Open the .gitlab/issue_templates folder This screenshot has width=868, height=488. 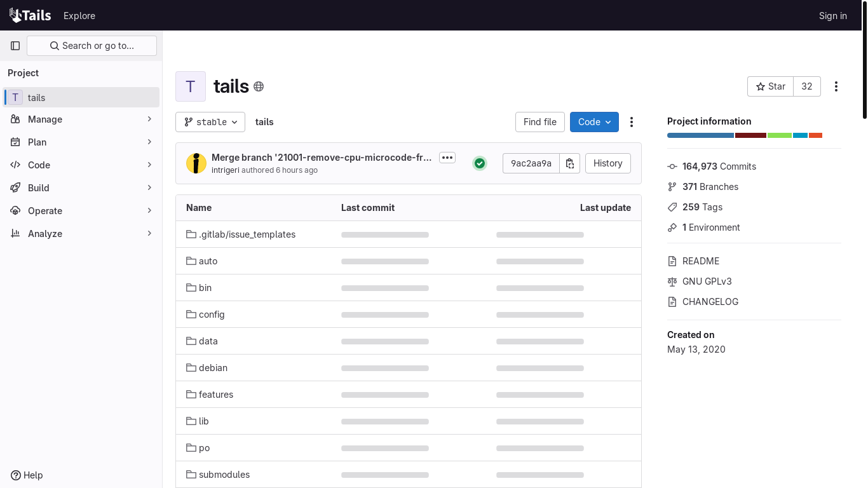(x=247, y=234)
